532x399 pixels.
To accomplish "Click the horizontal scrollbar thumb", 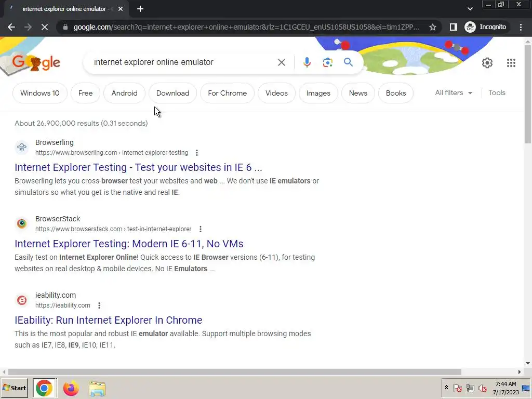I will (x=234, y=372).
